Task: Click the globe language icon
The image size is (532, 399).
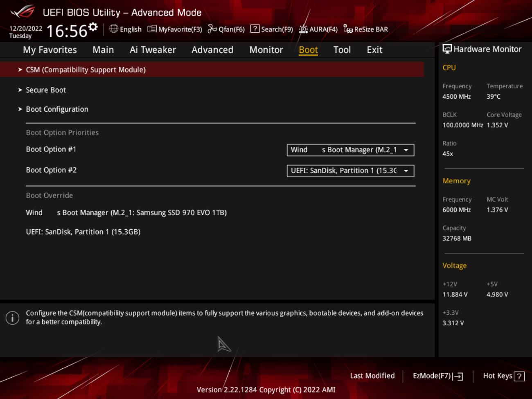Action: 114,29
